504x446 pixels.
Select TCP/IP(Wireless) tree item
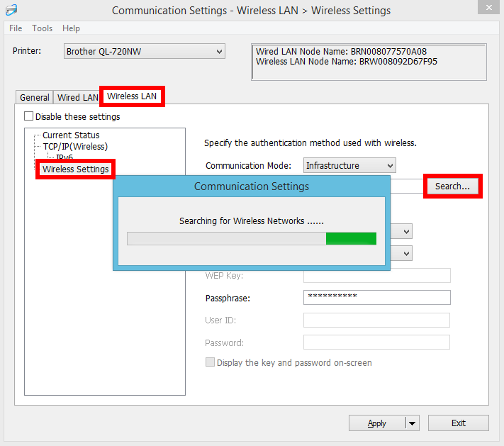coord(75,146)
